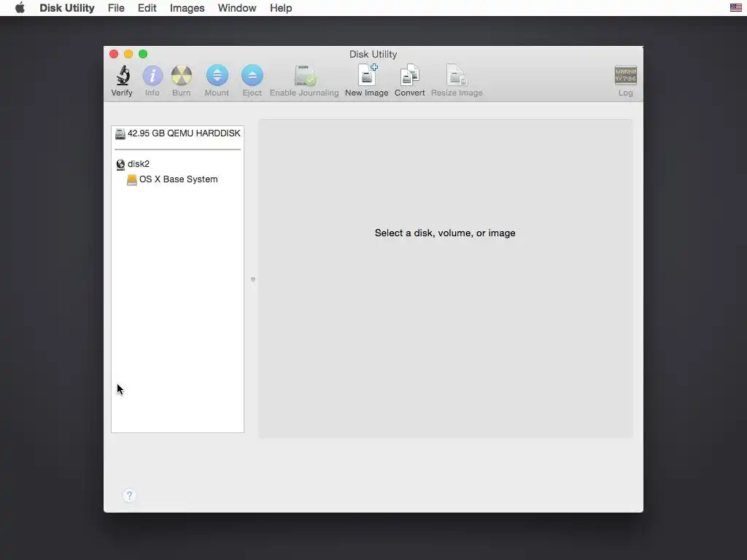Click the Enable Journaling icon

[305, 76]
